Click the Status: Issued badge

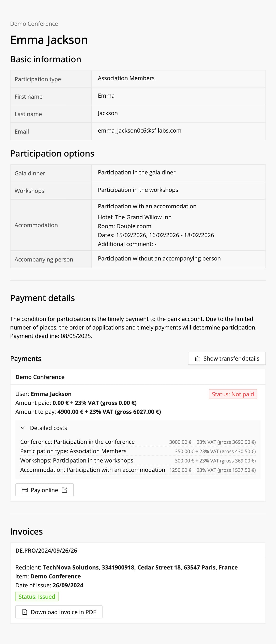click(x=37, y=596)
